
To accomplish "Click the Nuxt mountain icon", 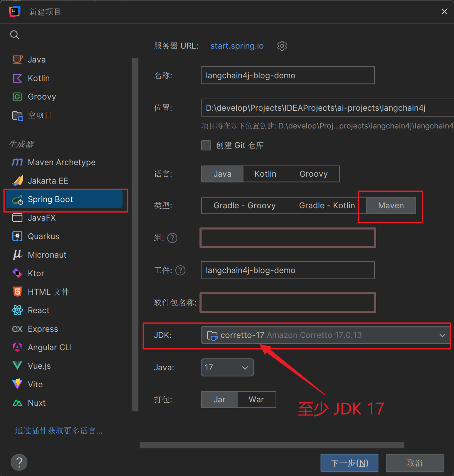I will tap(17, 403).
